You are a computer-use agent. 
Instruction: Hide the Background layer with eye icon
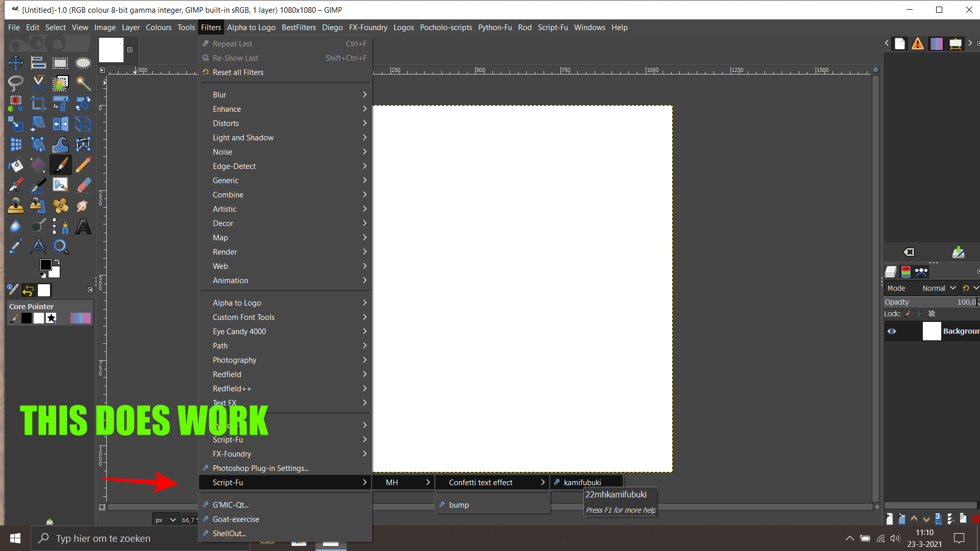[892, 331]
